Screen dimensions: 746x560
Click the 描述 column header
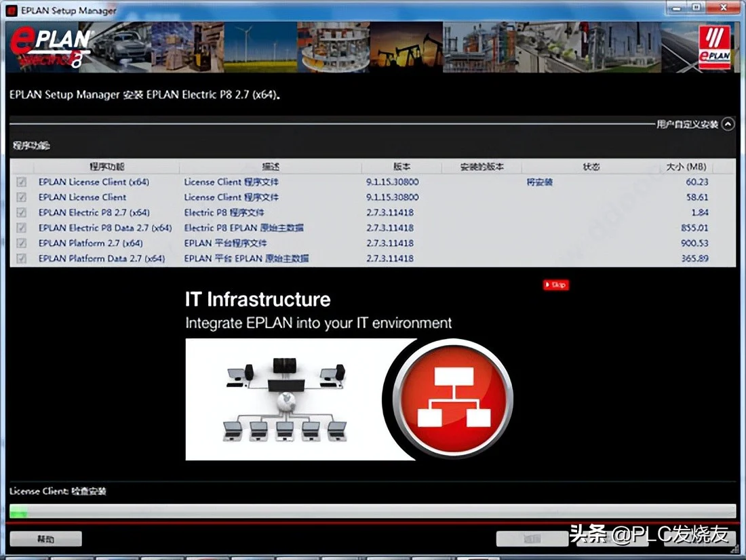coord(270,167)
